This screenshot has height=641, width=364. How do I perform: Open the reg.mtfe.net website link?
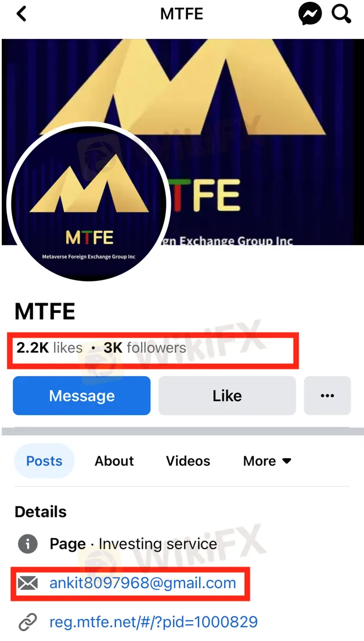[x=153, y=622]
